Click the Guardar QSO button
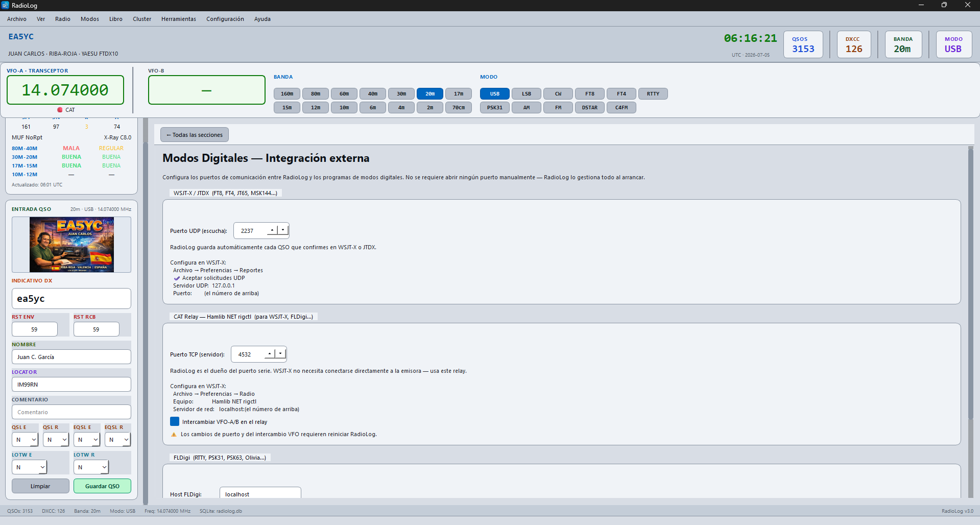Image resolution: width=980 pixels, height=525 pixels. [102, 486]
